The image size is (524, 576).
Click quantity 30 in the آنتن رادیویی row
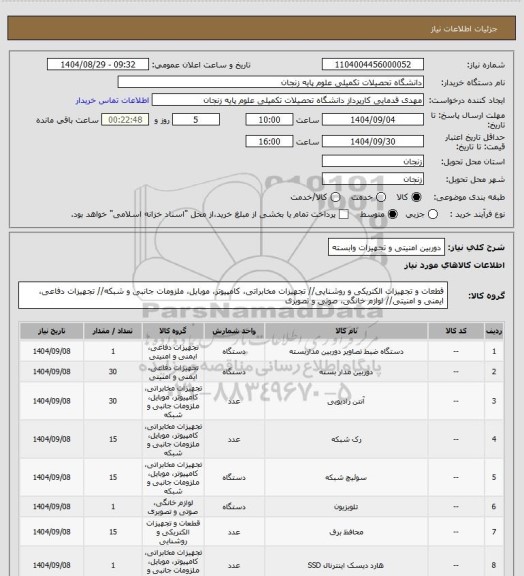pyautogui.click(x=113, y=401)
